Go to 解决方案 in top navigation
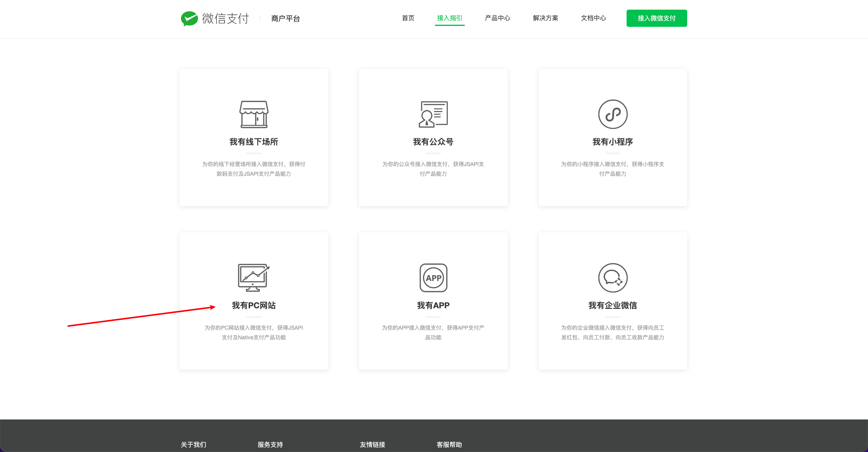The height and width of the screenshot is (452, 868). tap(545, 18)
